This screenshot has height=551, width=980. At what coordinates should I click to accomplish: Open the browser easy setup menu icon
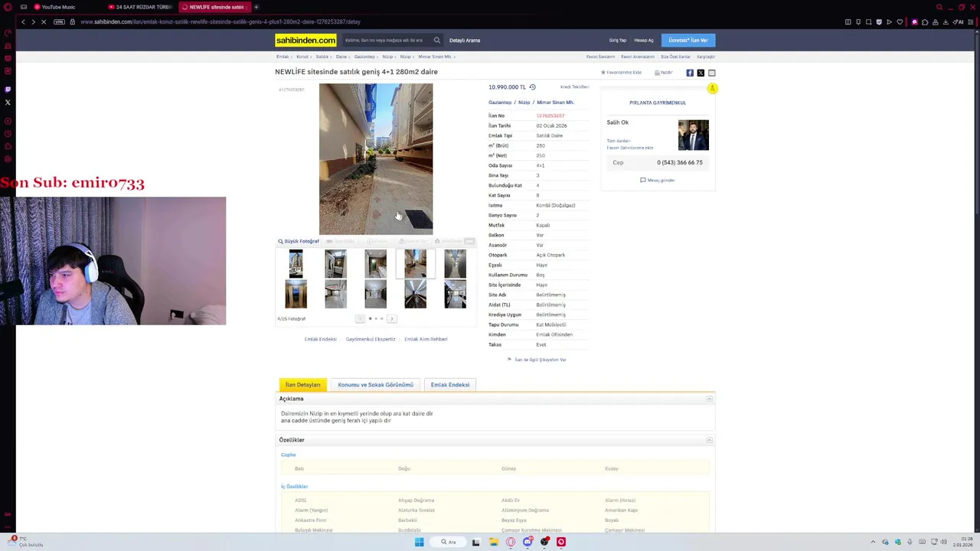point(970,21)
